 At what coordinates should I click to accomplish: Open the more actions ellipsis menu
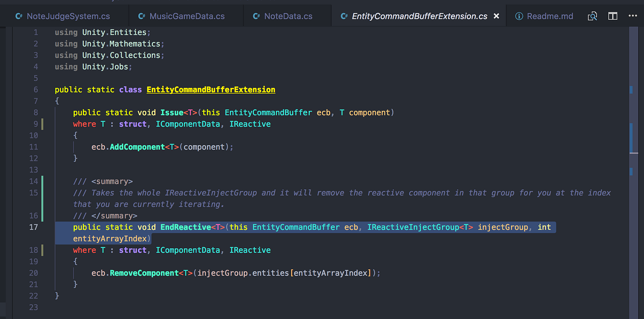point(633,16)
